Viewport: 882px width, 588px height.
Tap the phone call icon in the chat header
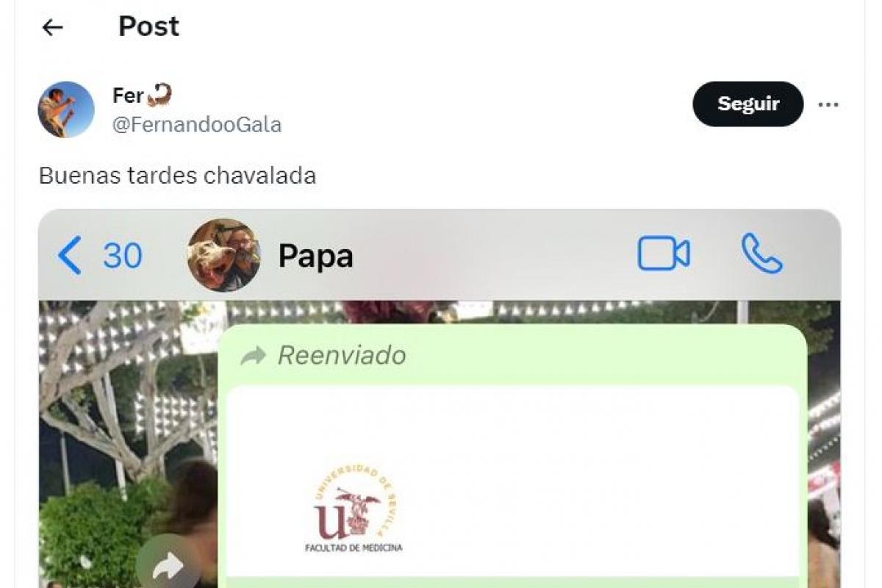pyautogui.click(x=762, y=254)
